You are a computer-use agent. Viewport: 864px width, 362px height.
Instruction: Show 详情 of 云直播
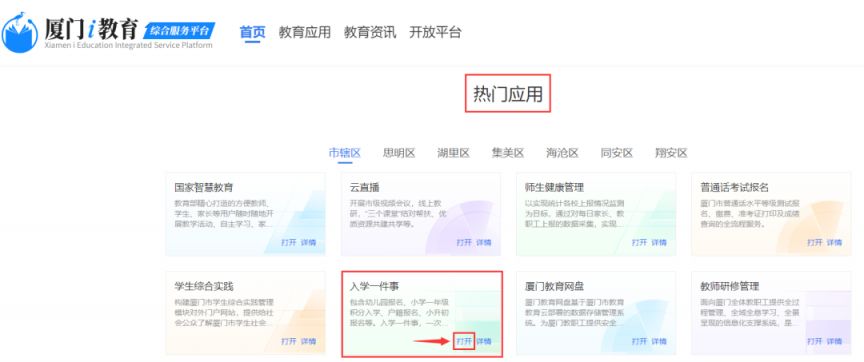[484, 242]
